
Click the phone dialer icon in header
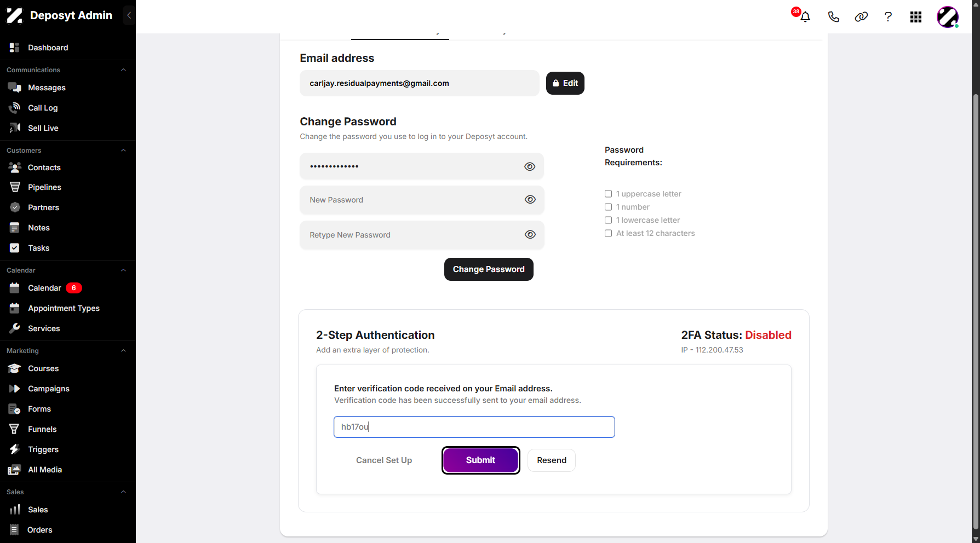coord(833,17)
